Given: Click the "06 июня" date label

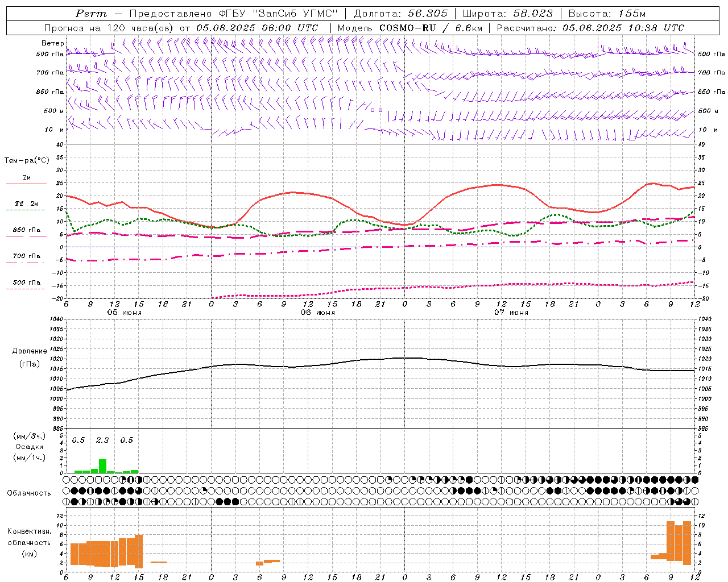Looking at the screenshot, I should click(318, 313).
